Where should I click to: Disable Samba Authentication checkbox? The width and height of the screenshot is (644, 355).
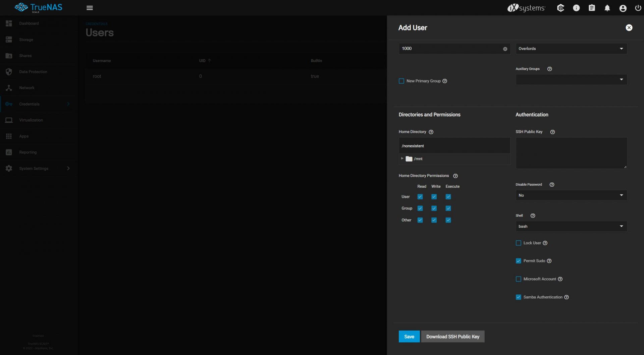(x=519, y=297)
